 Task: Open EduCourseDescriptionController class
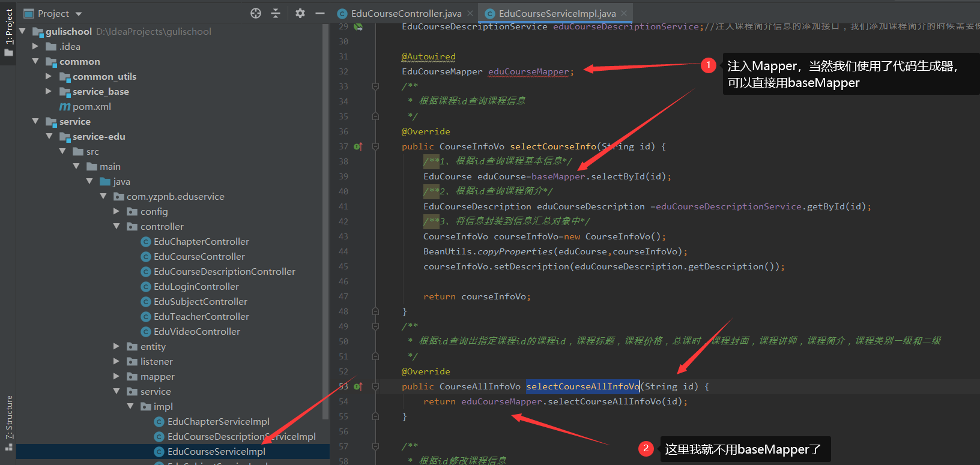(x=225, y=271)
